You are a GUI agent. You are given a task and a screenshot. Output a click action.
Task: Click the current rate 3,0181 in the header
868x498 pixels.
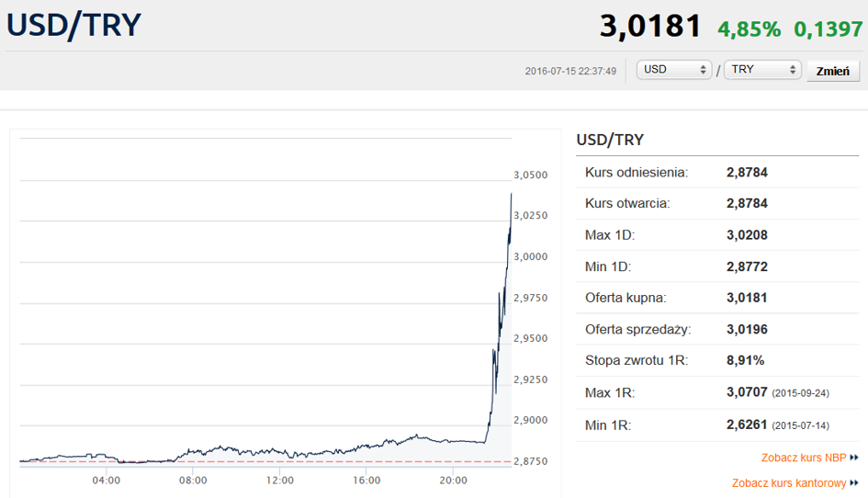click(650, 26)
